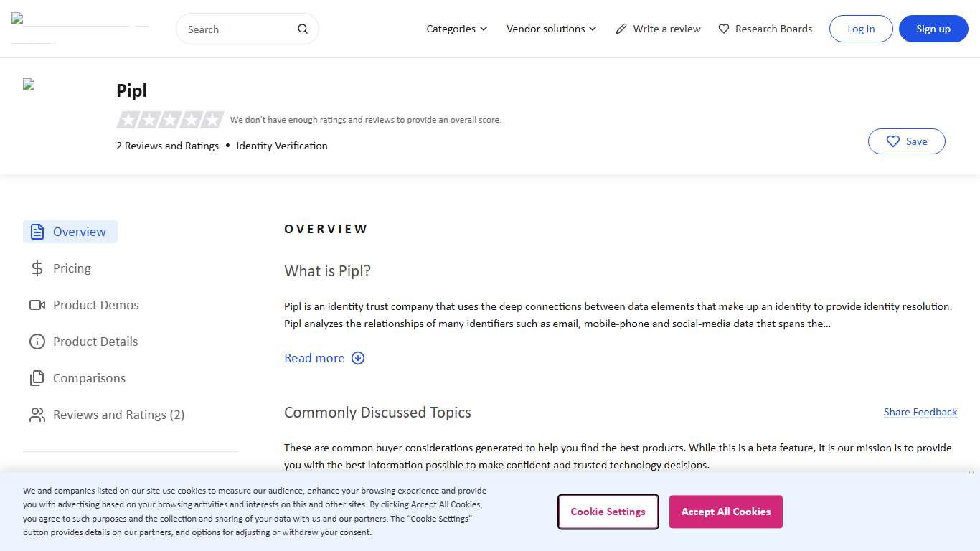
Task: Focus the Search input field
Action: point(237,29)
